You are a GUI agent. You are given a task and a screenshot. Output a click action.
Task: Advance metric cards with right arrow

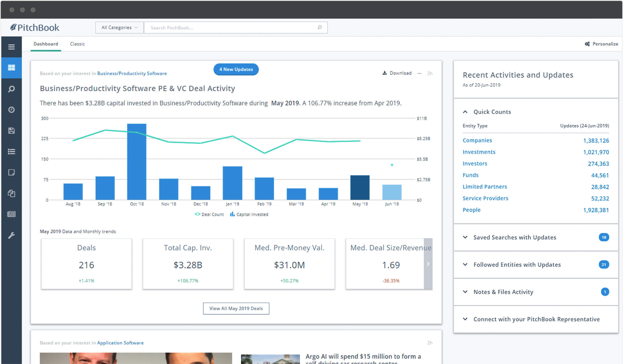coord(428,264)
